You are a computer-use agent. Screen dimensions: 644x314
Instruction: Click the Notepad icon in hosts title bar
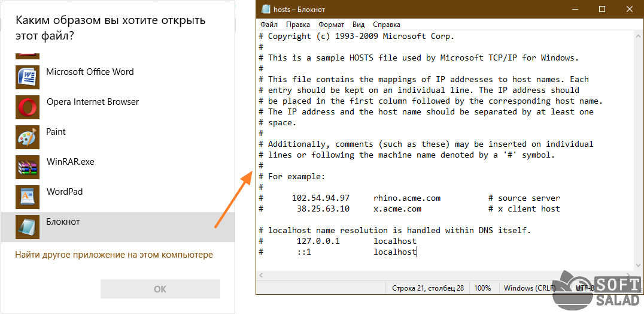266,10
